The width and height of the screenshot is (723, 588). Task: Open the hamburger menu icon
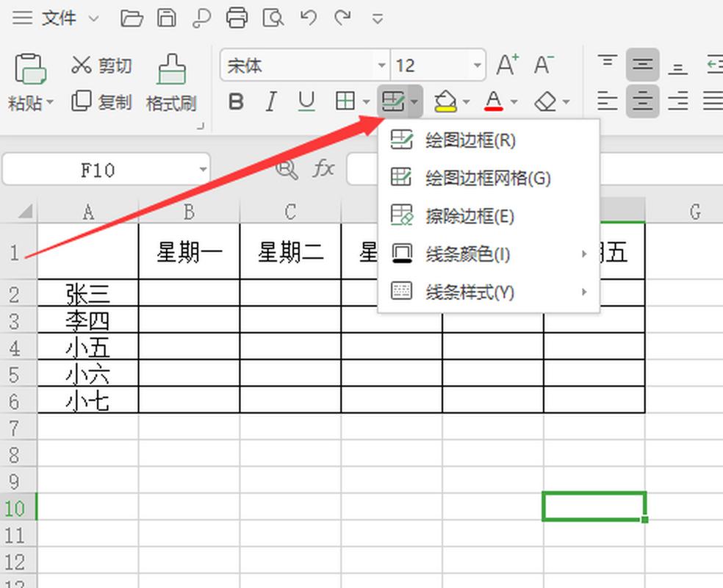pos(22,18)
